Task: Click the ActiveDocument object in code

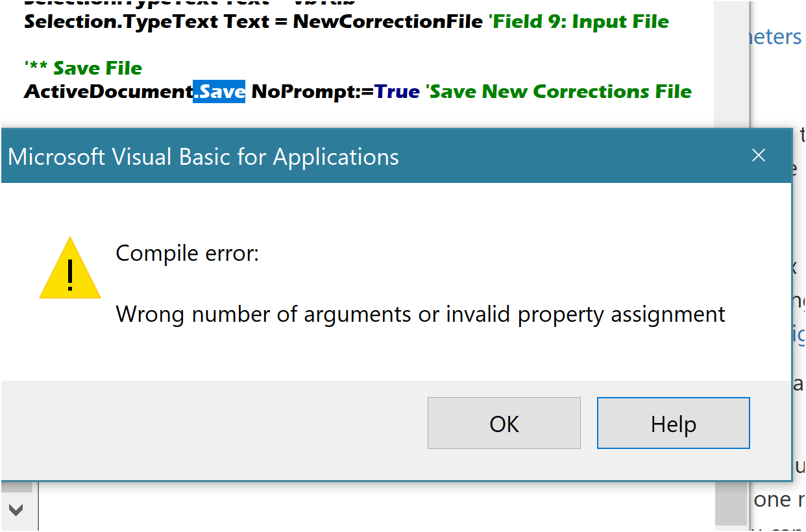Action: point(109,92)
